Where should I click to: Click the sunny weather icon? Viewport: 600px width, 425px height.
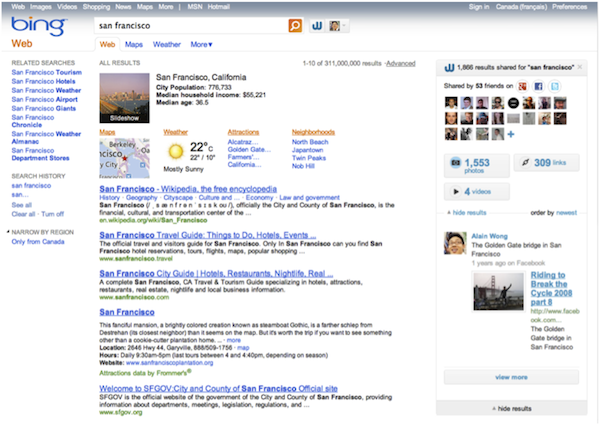176,151
